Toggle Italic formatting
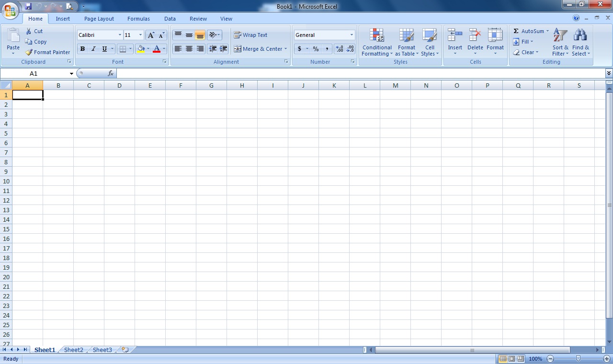Image resolution: width=613 pixels, height=364 pixels. 93,49
